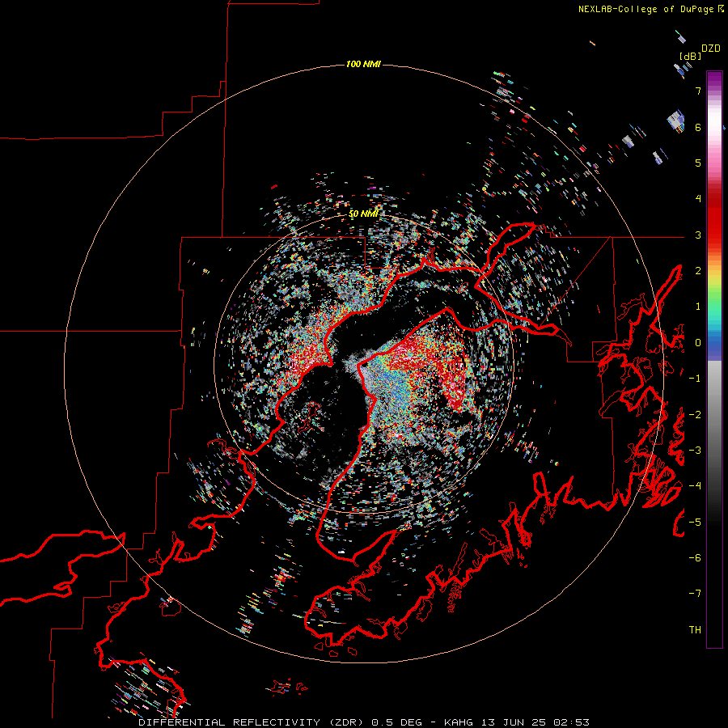Click the -4 dB value on color scale
Image resolution: width=728 pixels, height=728 pixels.
[695, 486]
